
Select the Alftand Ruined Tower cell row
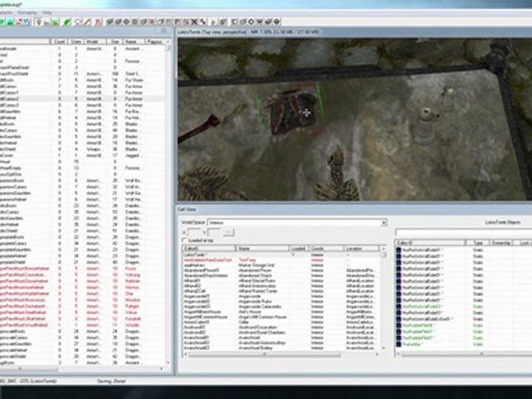click(x=282, y=291)
